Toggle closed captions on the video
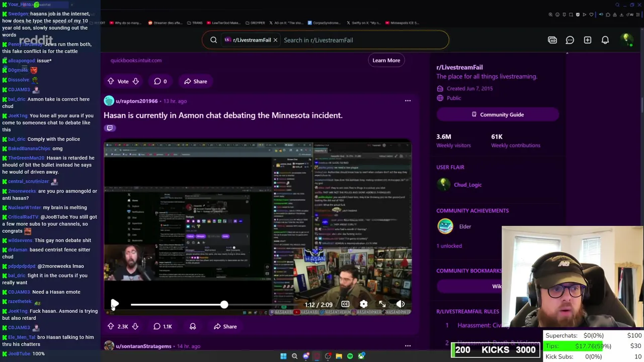The height and width of the screenshot is (362, 644). tap(345, 304)
